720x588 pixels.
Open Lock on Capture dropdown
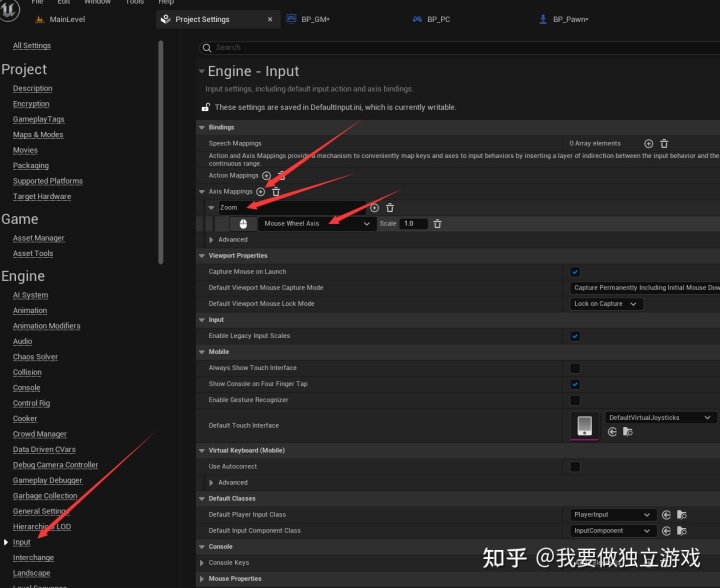click(606, 304)
